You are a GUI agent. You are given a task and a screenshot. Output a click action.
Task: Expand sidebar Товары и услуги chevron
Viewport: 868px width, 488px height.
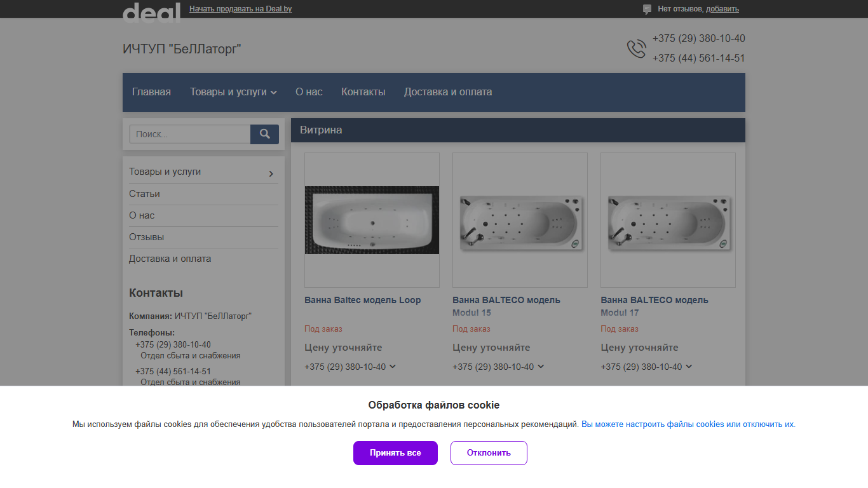[x=271, y=173]
